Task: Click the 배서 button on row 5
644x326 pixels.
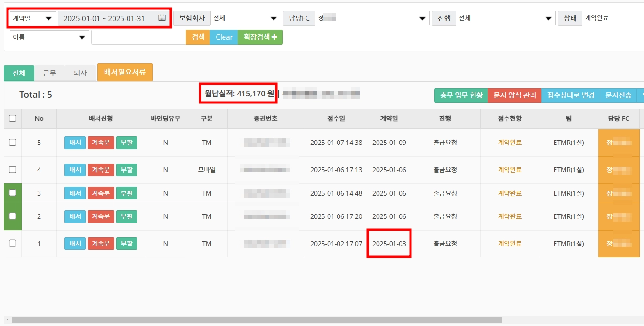Action: click(74, 143)
